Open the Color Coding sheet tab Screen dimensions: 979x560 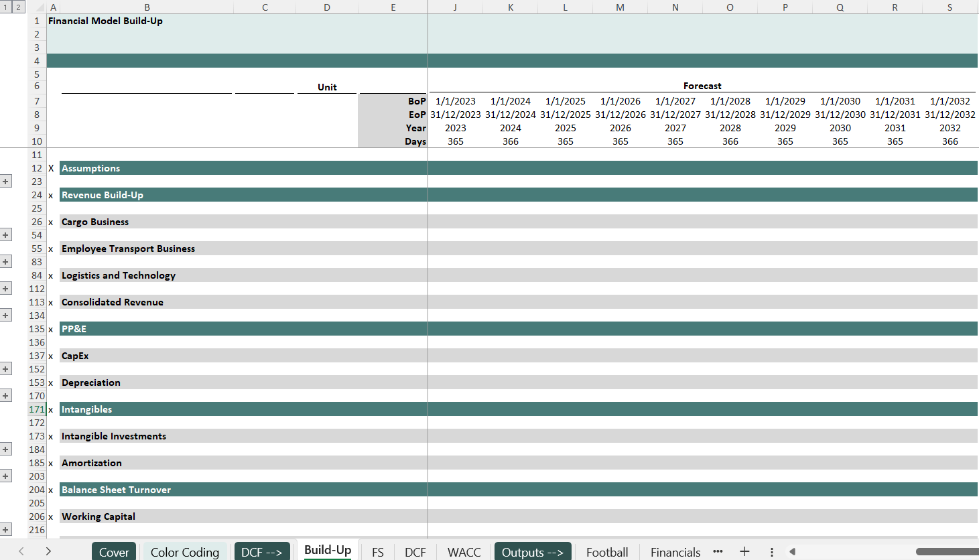point(185,552)
